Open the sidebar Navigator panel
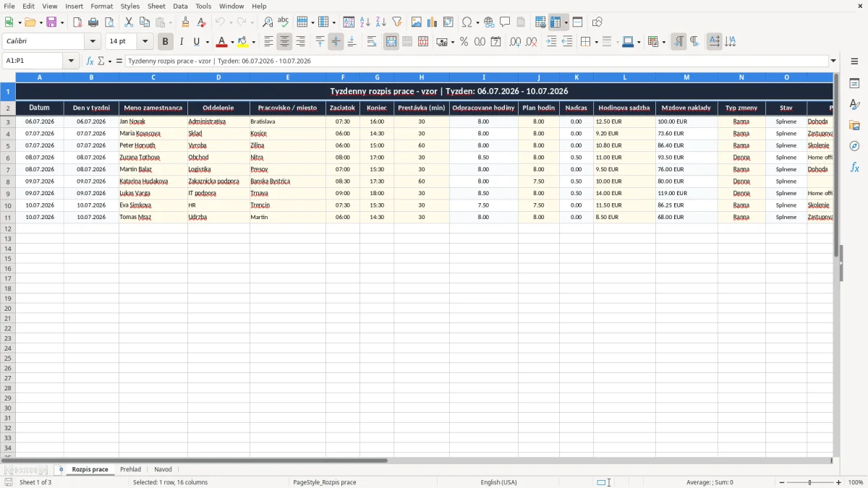868x488 pixels. click(854, 146)
